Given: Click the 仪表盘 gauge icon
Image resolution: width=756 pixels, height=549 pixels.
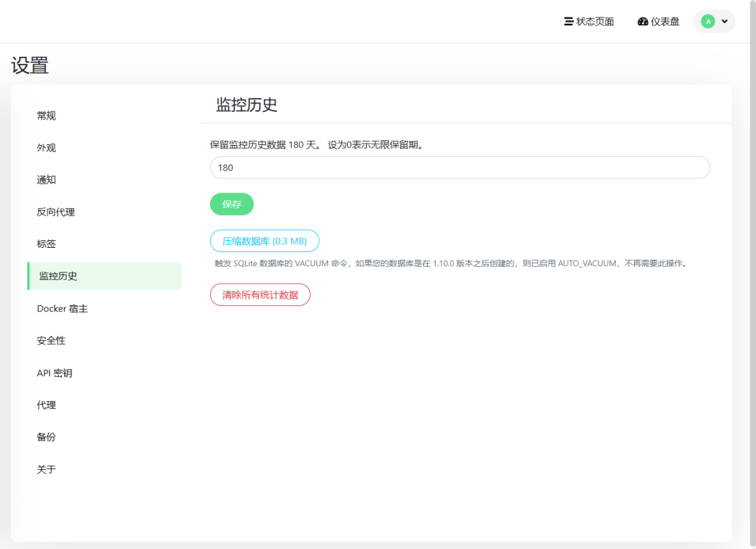Looking at the screenshot, I should 643,21.
